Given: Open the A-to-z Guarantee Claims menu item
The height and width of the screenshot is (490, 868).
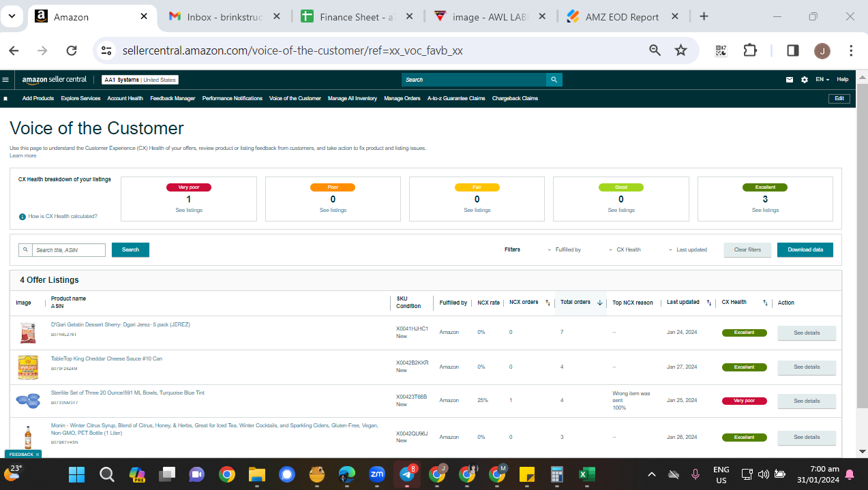Looking at the screenshot, I should coord(456,98).
